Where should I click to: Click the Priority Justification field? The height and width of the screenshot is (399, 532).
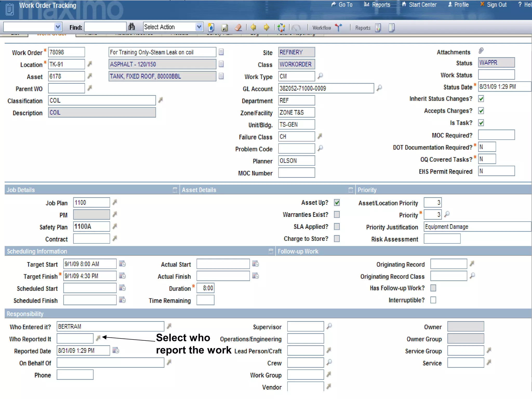point(477,227)
